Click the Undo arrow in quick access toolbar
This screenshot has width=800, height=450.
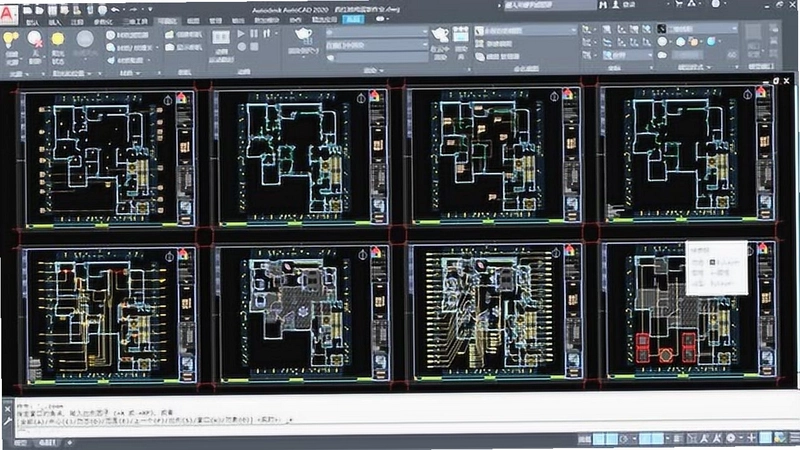(115, 10)
